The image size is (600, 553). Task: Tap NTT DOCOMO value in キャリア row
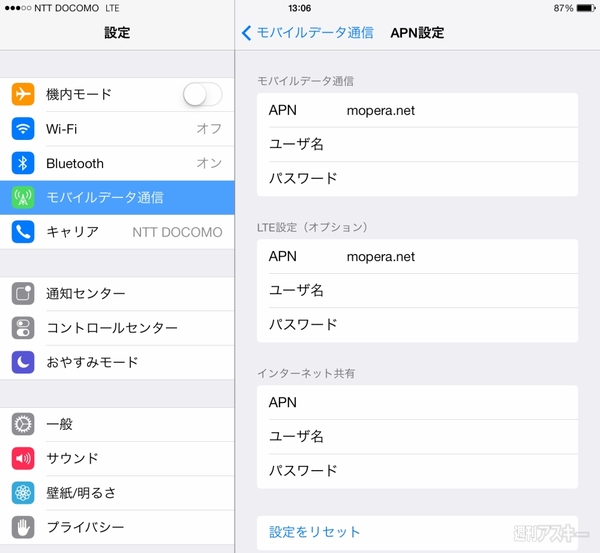pyautogui.click(x=177, y=232)
